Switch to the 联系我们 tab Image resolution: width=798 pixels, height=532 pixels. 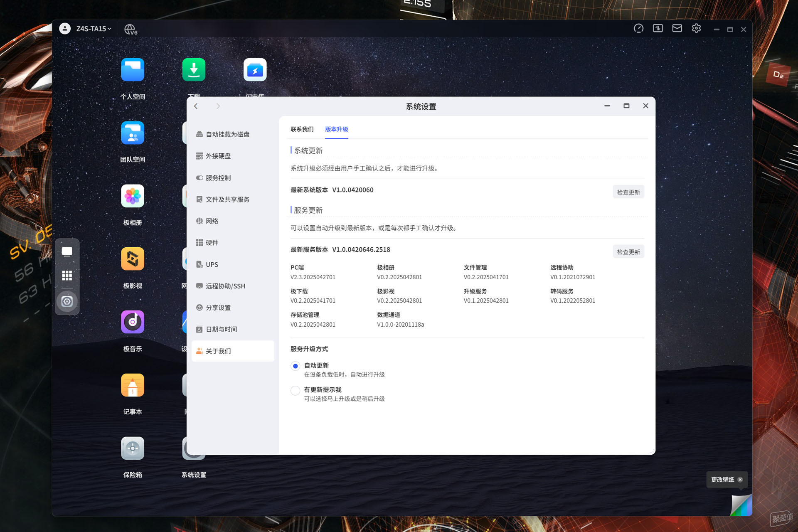tap(302, 129)
